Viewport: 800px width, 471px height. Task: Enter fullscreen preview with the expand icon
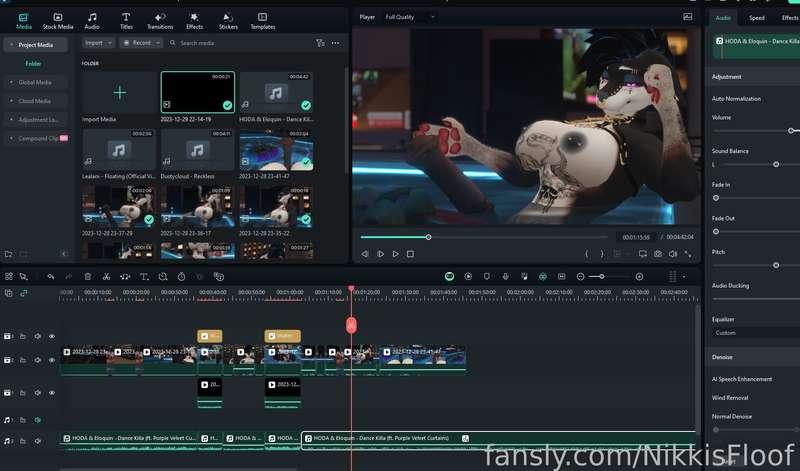point(688,254)
